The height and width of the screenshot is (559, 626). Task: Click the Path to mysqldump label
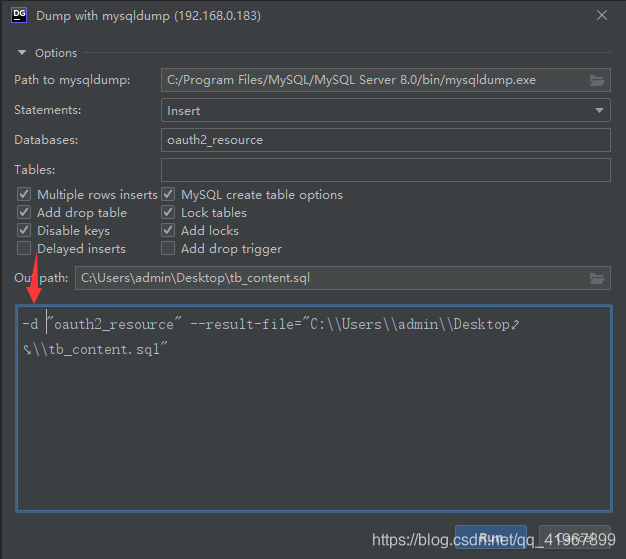(72, 80)
